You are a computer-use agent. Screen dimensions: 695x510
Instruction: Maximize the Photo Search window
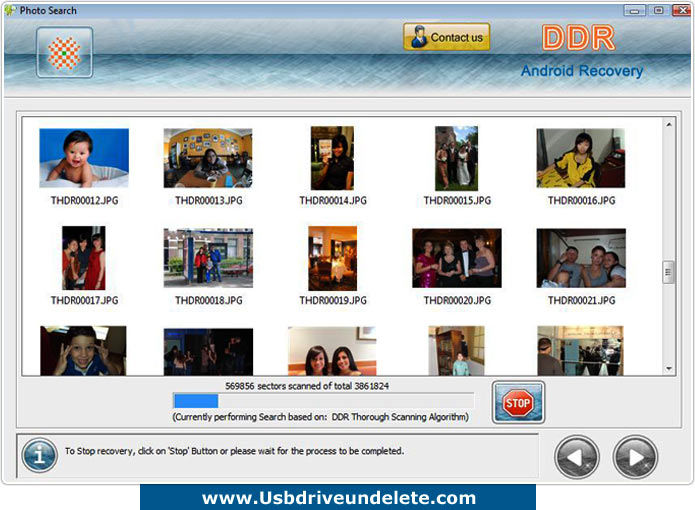click(659, 10)
